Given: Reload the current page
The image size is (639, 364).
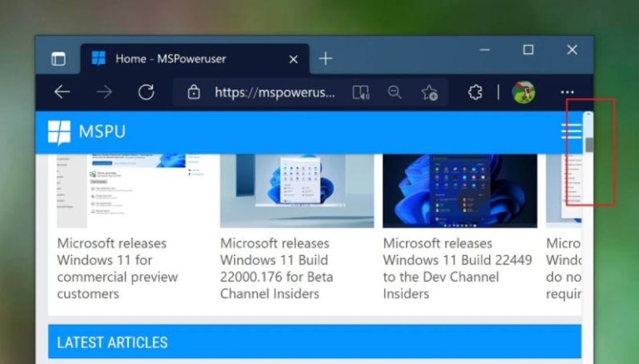Looking at the screenshot, I should click(146, 92).
